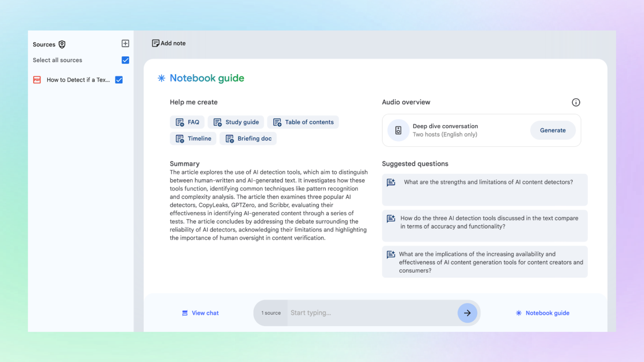Image resolution: width=644 pixels, height=362 pixels.
Task: Click the Notebook guide sparkle icon
Action: tap(161, 78)
